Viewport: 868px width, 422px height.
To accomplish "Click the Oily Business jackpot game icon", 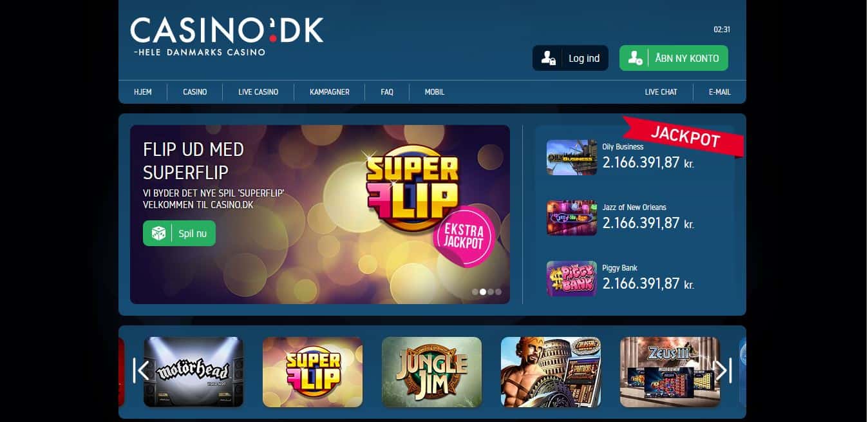I will [572, 157].
